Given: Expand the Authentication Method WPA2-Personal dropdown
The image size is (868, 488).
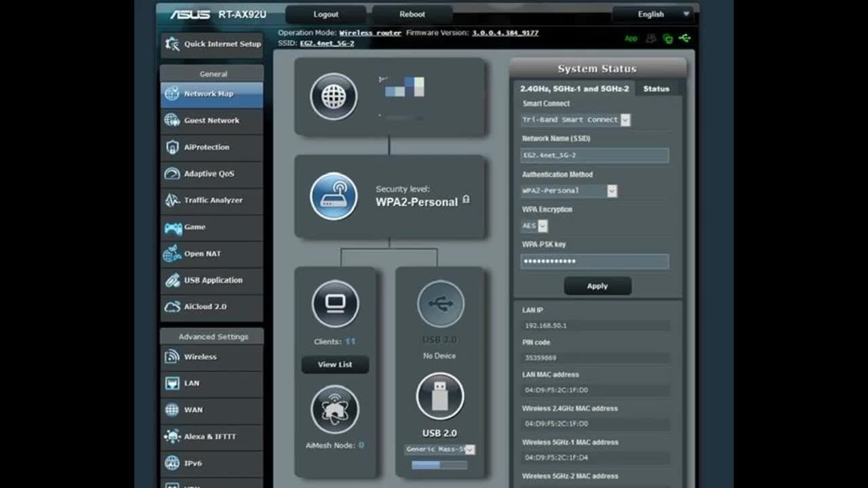Looking at the screenshot, I should coord(569,191).
